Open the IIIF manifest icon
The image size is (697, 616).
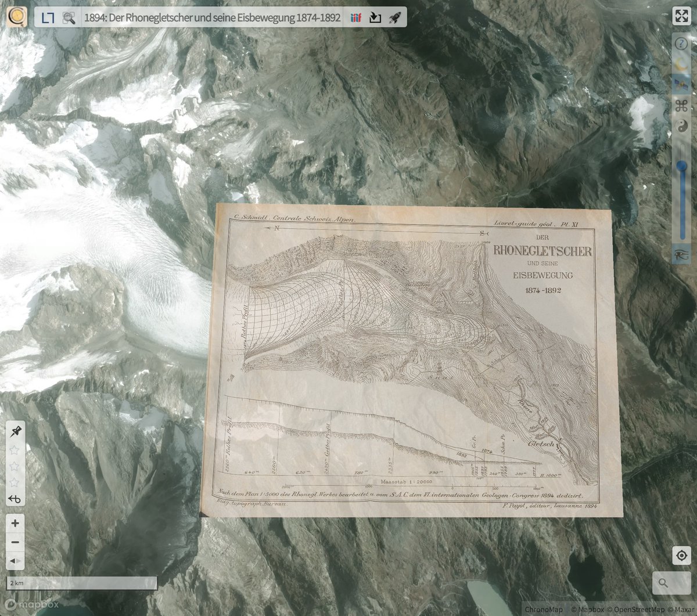(x=356, y=17)
